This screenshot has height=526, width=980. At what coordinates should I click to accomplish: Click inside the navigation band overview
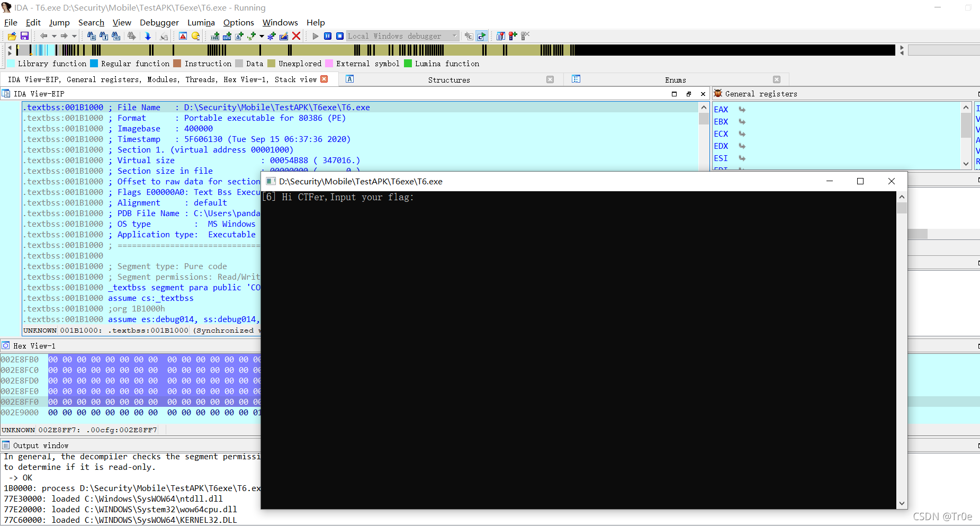(455, 50)
